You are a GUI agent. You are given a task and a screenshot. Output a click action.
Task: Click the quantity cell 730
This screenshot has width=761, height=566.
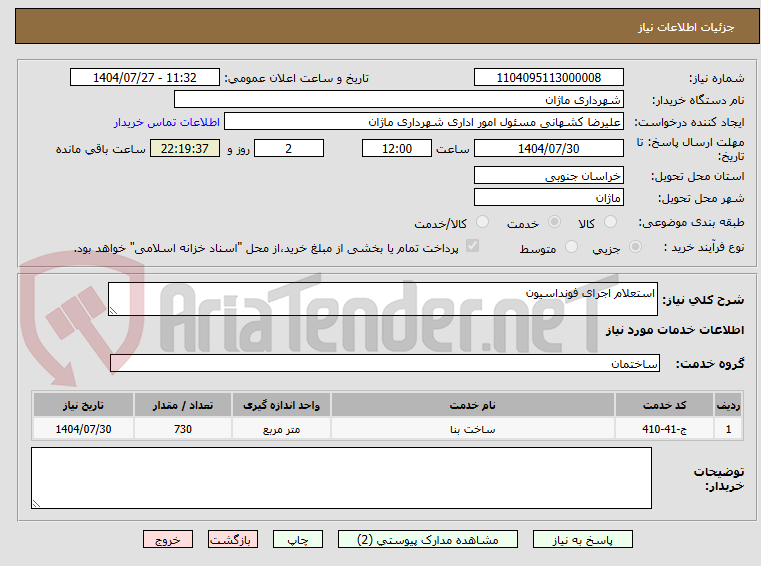[183, 429]
